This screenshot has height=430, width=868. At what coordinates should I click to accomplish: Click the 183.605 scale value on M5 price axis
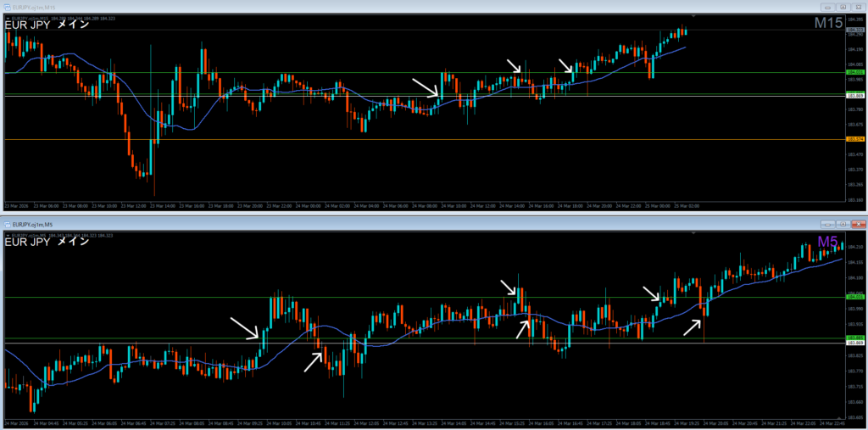[x=855, y=417]
